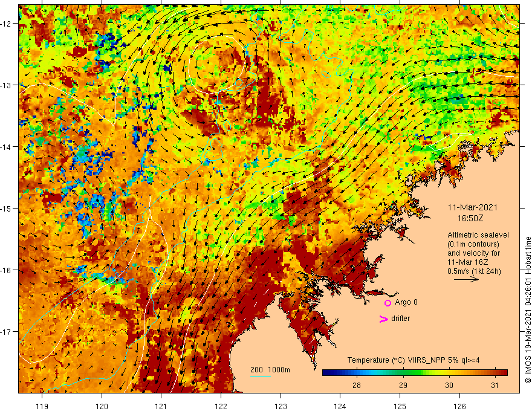Screen dimensions: 532x411
Task: Click the IMOS copyright timestamp text
Action: [528, 310]
